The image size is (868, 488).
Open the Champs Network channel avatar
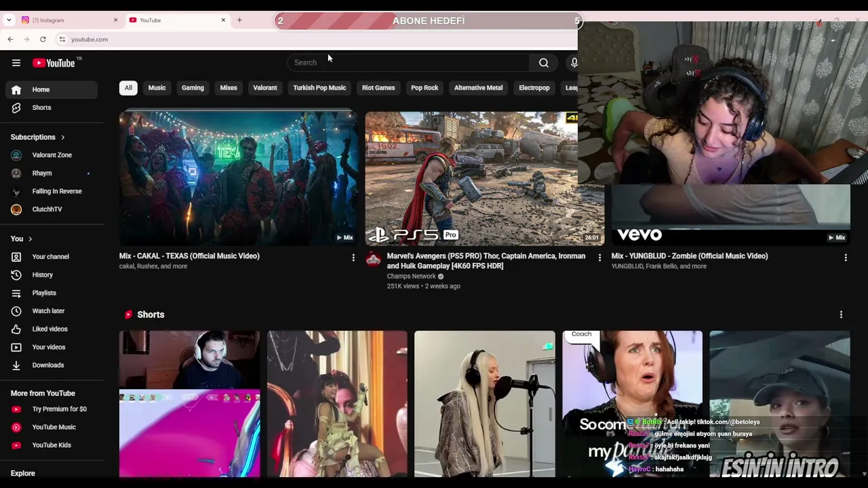374,259
